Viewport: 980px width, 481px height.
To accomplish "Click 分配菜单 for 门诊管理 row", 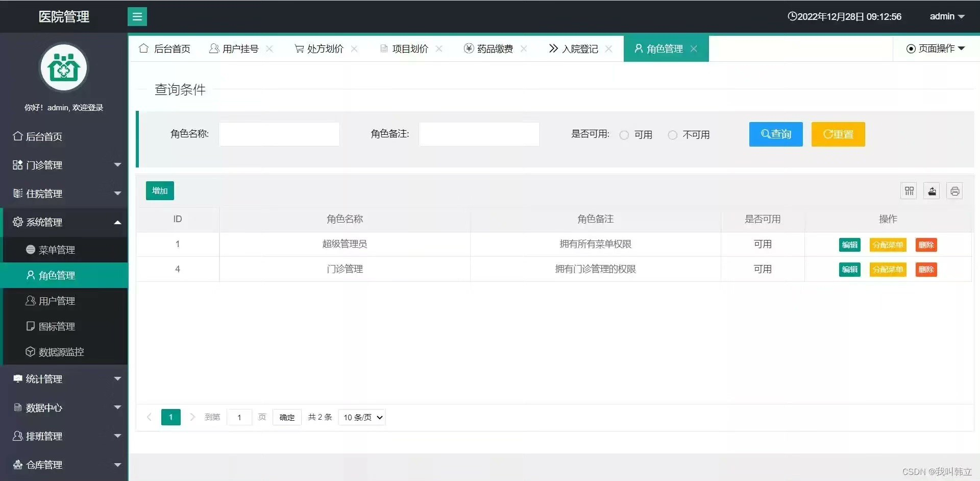I will click(888, 270).
